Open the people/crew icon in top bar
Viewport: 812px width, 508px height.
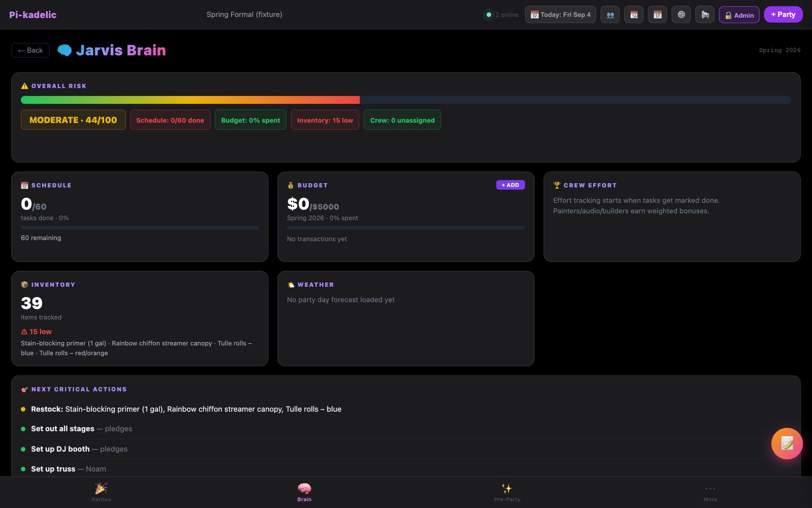click(x=610, y=15)
